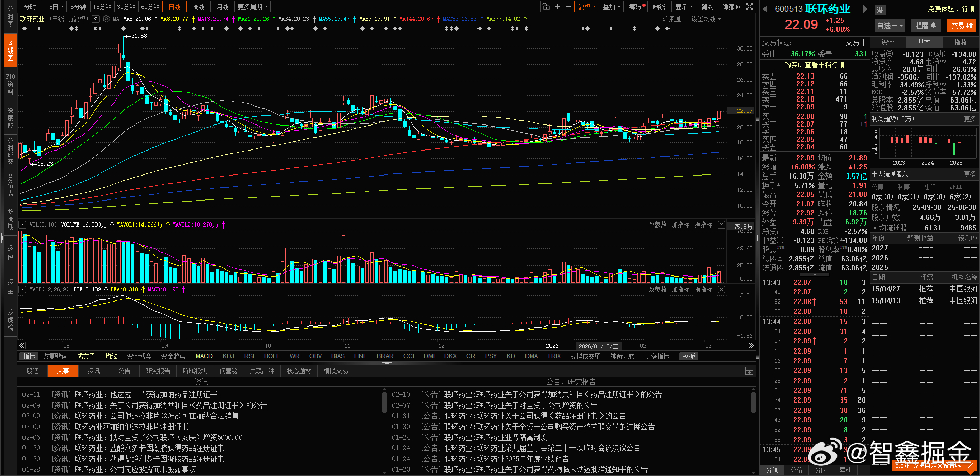Open 设置均线 dropdown
This screenshot has width=980, height=476.
pyautogui.click(x=706, y=19)
